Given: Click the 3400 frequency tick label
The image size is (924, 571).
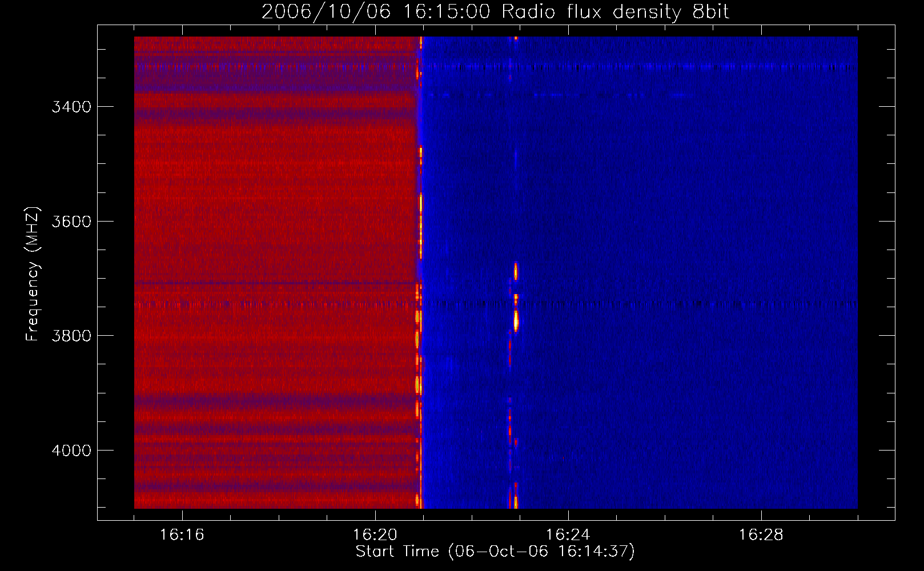Looking at the screenshot, I should (x=71, y=107).
